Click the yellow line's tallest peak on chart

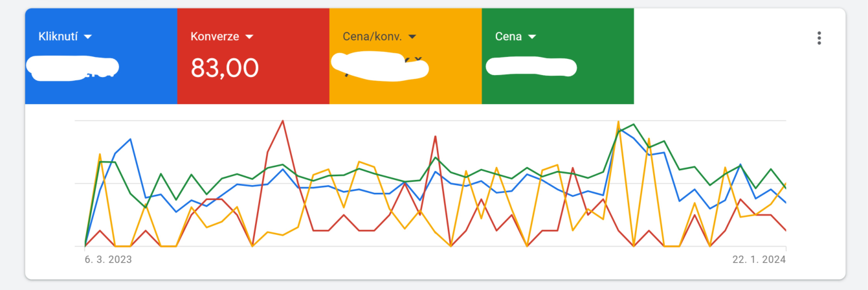click(x=619, y=122)
